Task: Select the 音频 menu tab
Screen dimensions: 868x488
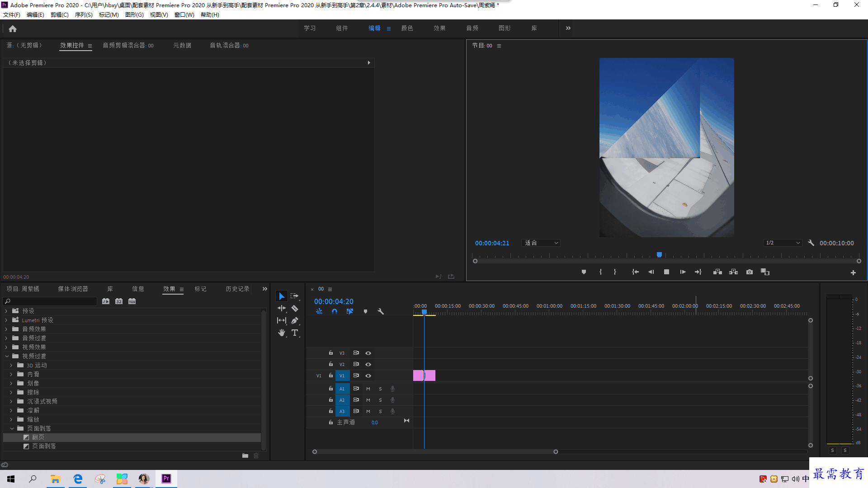Action: 472,28
